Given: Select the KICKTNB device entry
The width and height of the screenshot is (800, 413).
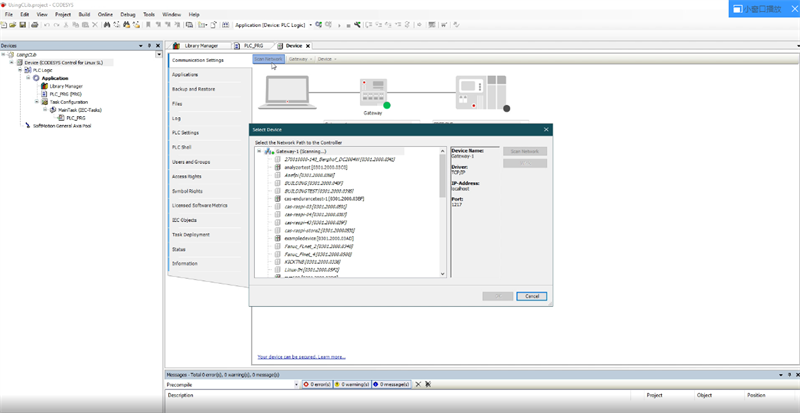Looking at the screenshot, I should click(312, 261).
